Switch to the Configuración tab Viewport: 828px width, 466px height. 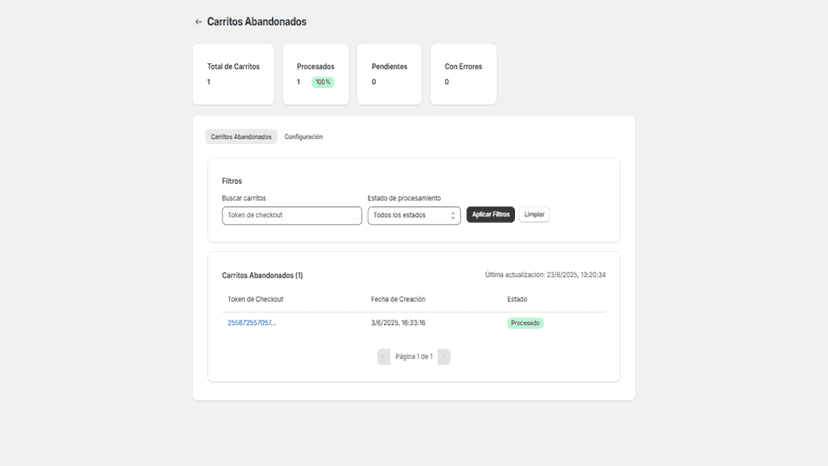coord(304,137)
